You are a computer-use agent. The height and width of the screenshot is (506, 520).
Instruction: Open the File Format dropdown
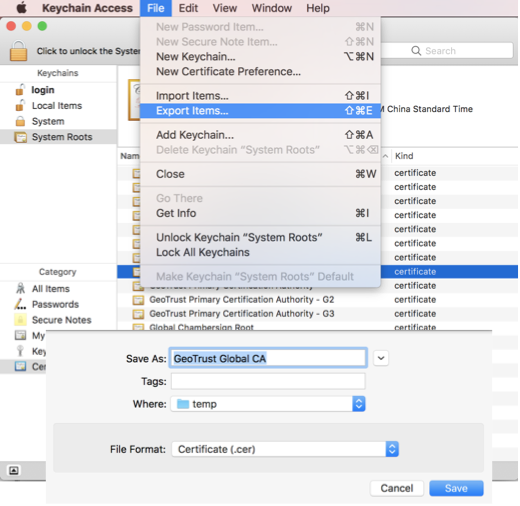(285, 449)
